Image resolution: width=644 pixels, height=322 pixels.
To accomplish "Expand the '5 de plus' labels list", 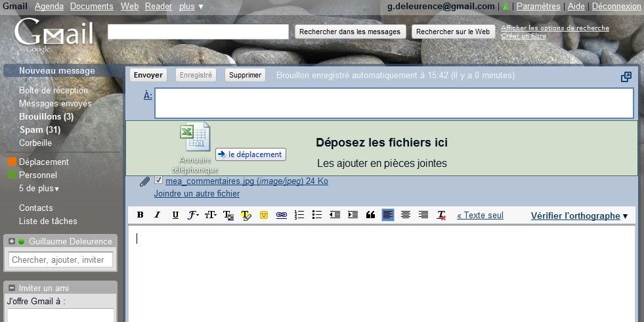I will (39, 189).
